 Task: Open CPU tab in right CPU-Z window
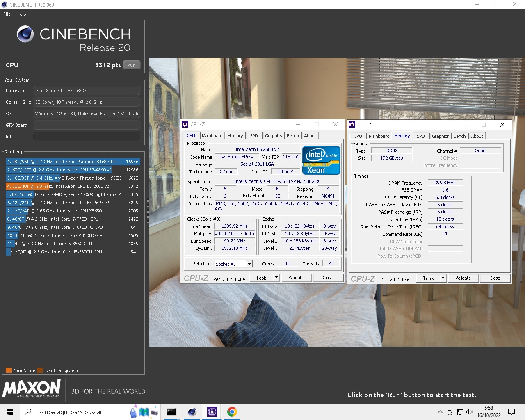[x=358, y=136]
